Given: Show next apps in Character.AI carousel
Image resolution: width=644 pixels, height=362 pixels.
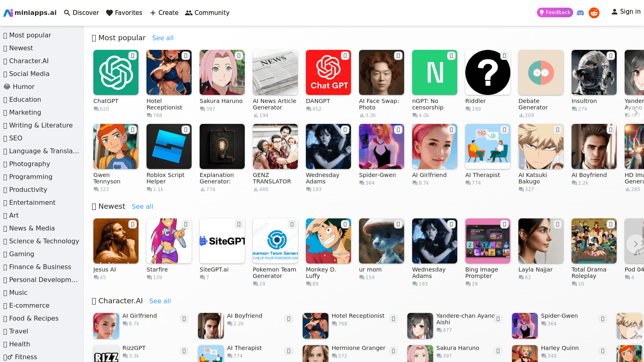Looking at the screenshot, I should 636,334.
